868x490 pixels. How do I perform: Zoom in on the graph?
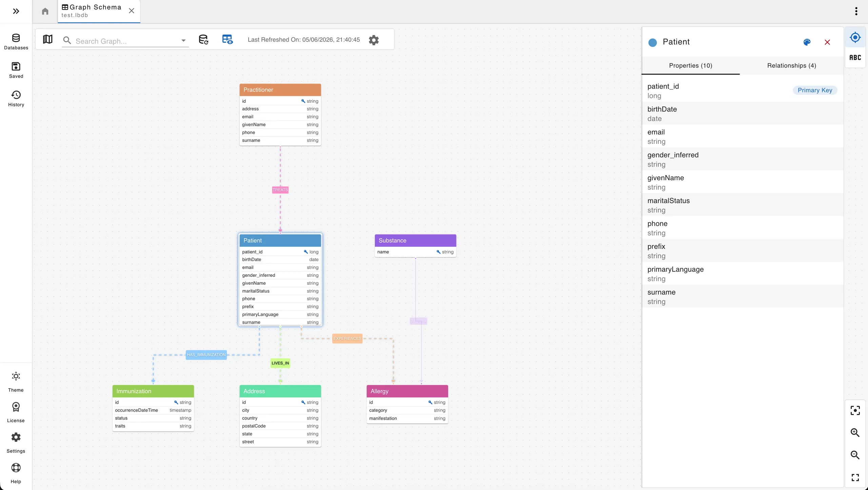click(x=855, y=433)
